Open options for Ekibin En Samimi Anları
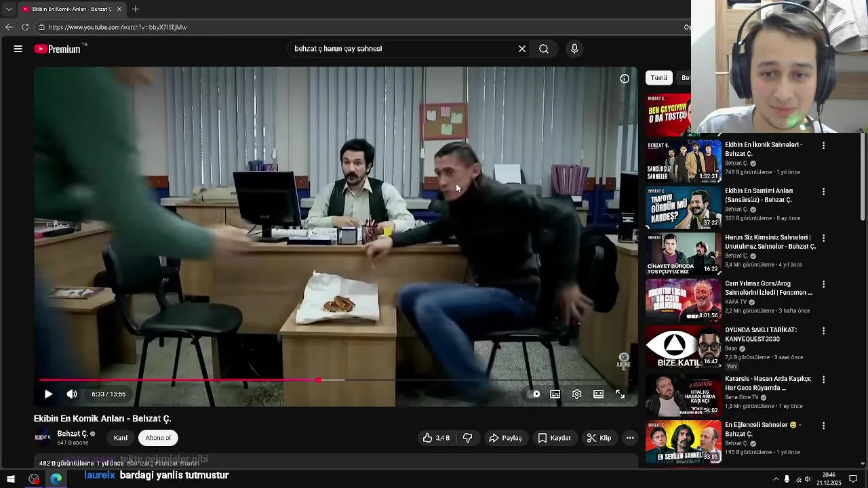868x488 pixels. click(824, 192)
